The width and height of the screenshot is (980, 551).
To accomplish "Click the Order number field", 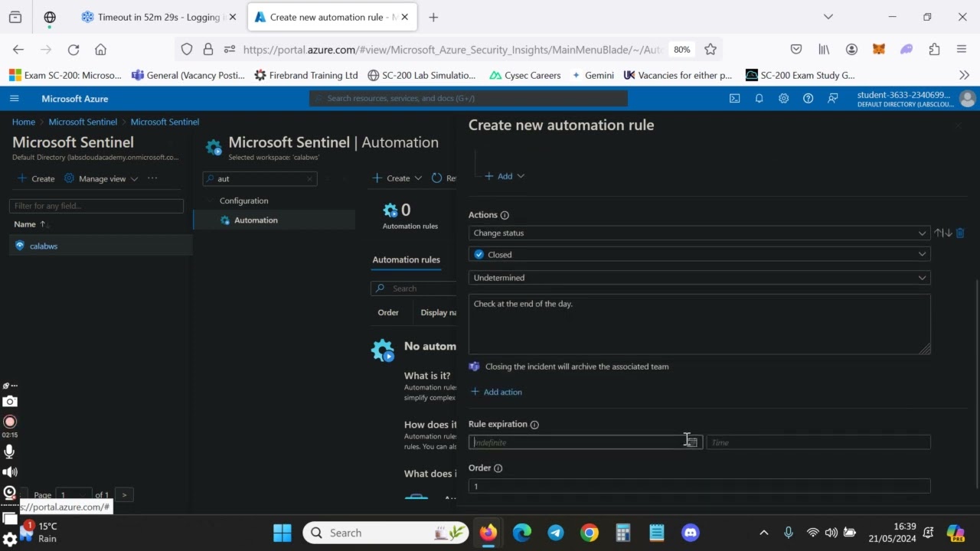I will click(699, 486).
